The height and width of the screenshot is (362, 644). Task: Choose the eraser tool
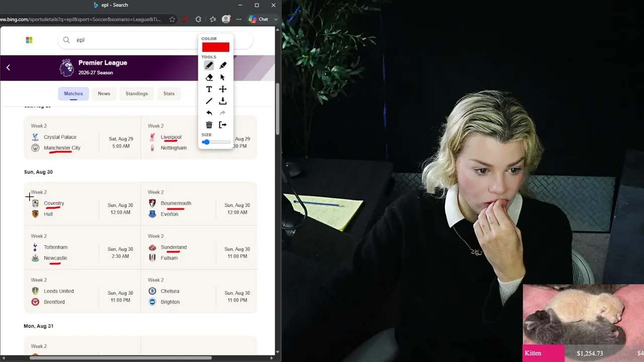coord(209,77)
